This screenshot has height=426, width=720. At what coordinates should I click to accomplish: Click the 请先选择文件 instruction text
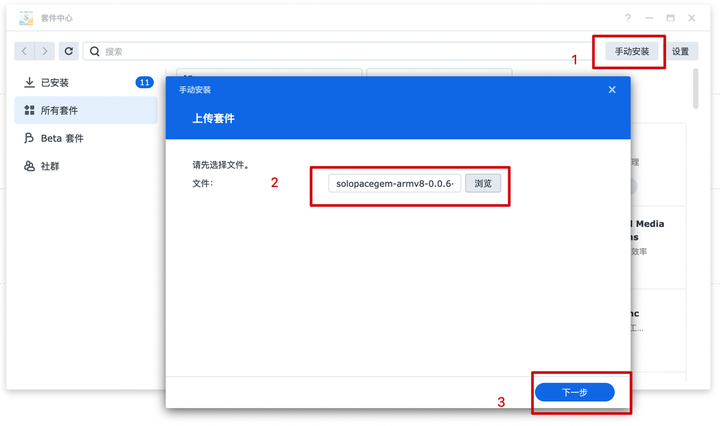click(220, 165)
